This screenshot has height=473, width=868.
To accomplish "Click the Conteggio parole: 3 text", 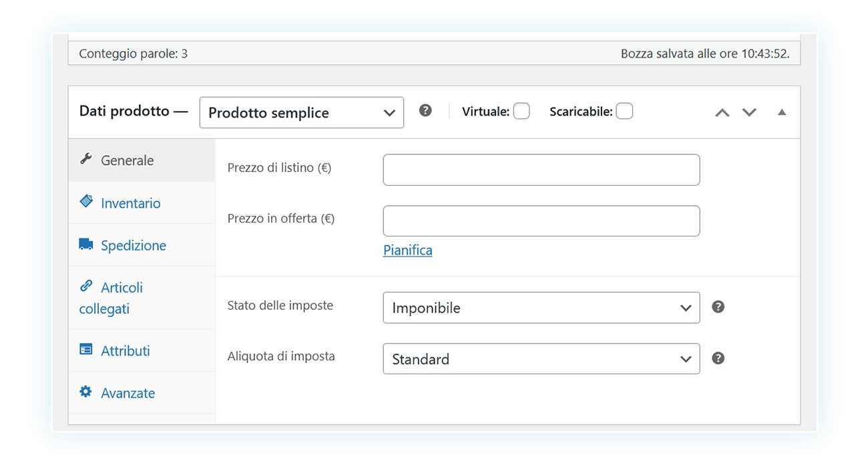I will 134,53.
